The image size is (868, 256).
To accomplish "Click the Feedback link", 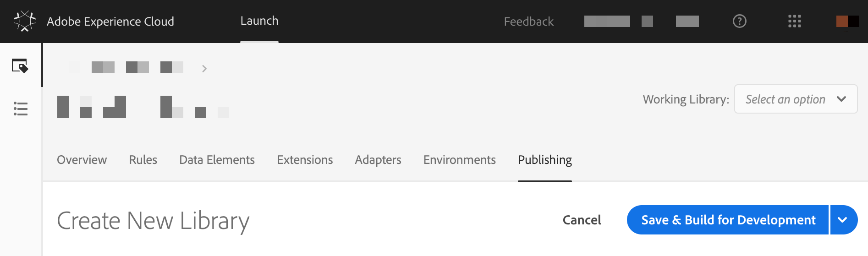I will pyautogui.click(x=529, y=22).
